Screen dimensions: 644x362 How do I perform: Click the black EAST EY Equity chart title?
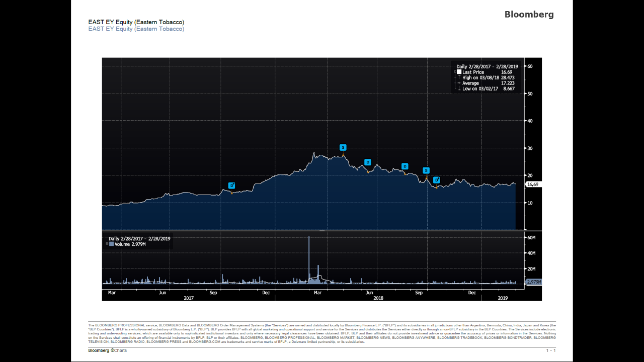(136, 22)
